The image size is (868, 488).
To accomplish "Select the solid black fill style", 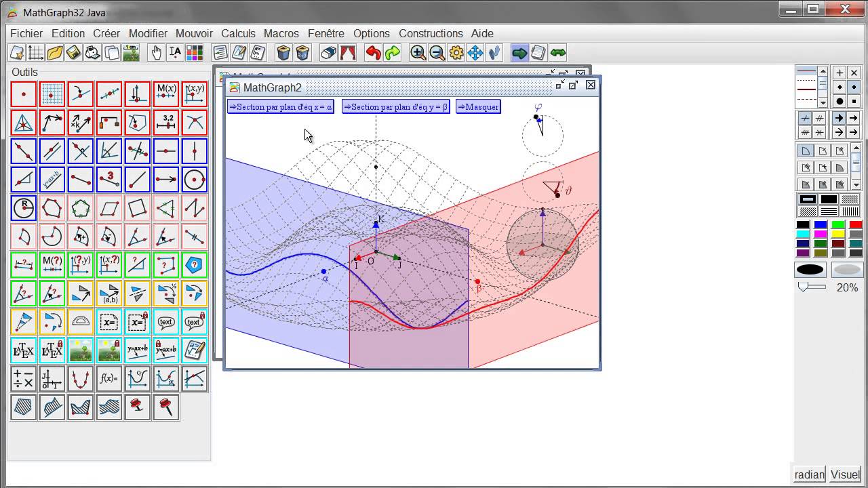I will (x=829, y=199).
